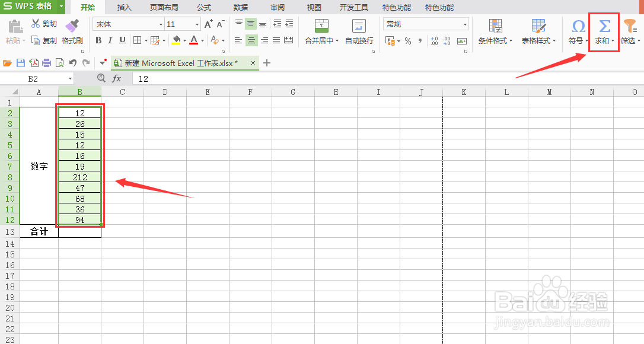Click the Paste (粘贴) clipboard icon
The image size is (644, 344).
tap(15, 26)
